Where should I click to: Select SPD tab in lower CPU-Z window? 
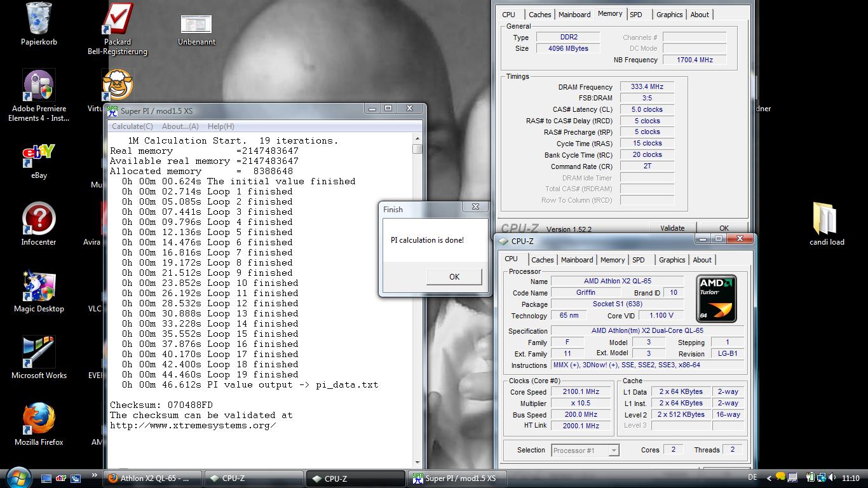[639, 260]
